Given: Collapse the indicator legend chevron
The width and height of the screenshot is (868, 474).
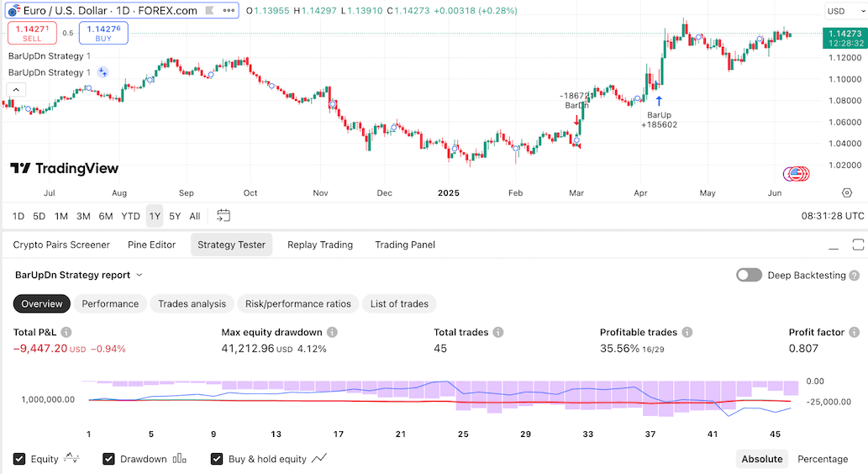Looking at the screenshot, I should click(x=16, y=89).
